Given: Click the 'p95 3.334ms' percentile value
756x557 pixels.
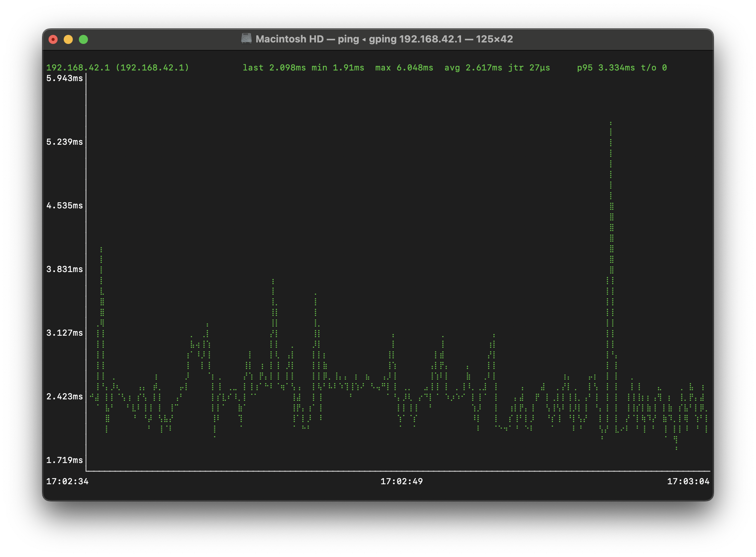Looking at the screenshot, I should point(606,67).
